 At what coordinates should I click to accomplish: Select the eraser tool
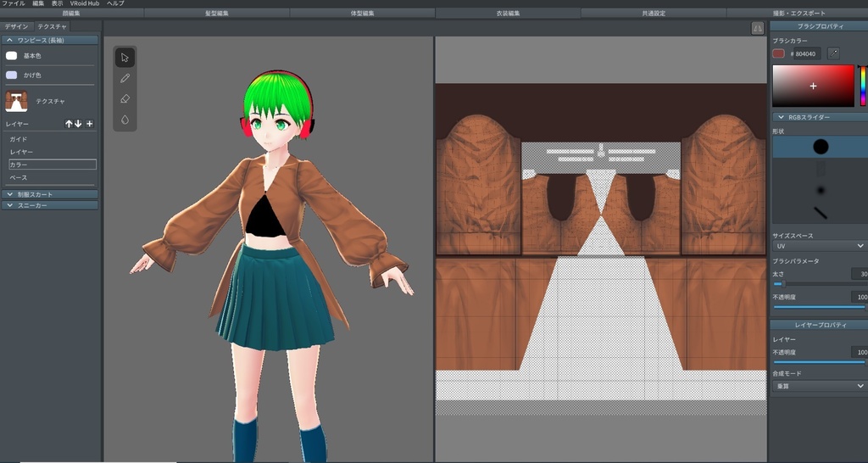(125, 99)
